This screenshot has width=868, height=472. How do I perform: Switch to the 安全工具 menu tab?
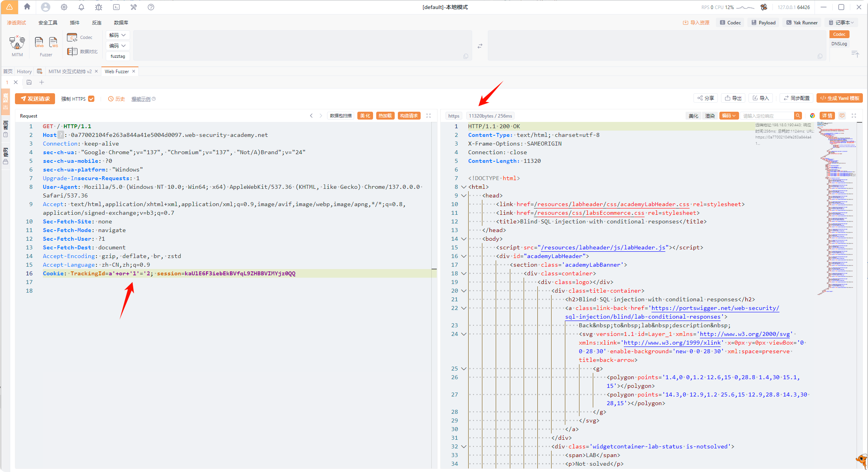[48, 23]
